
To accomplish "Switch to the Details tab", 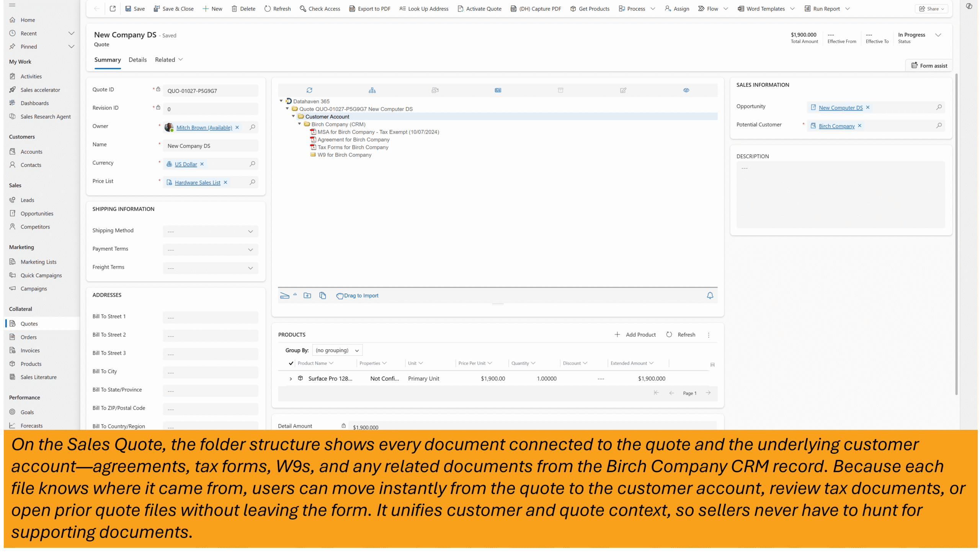I will (137, 60).
